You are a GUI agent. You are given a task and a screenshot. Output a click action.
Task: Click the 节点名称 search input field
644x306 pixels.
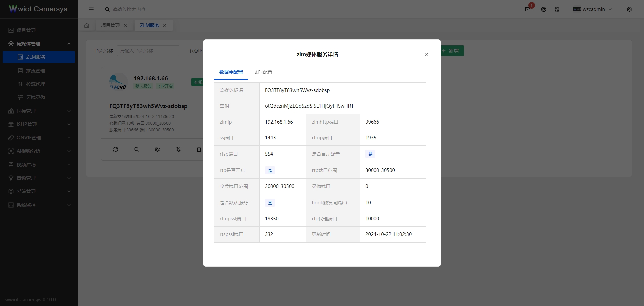[x=148, y=51]
